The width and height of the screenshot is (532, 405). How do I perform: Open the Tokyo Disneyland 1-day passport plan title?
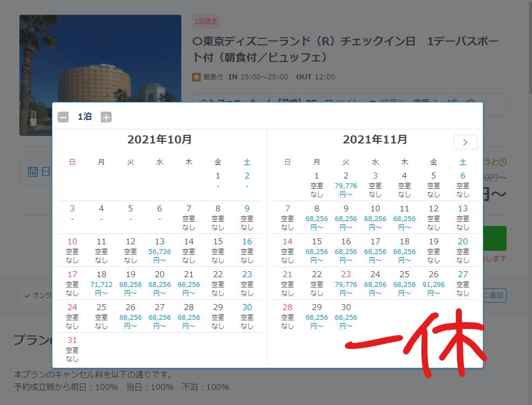(x=345, y=49)
